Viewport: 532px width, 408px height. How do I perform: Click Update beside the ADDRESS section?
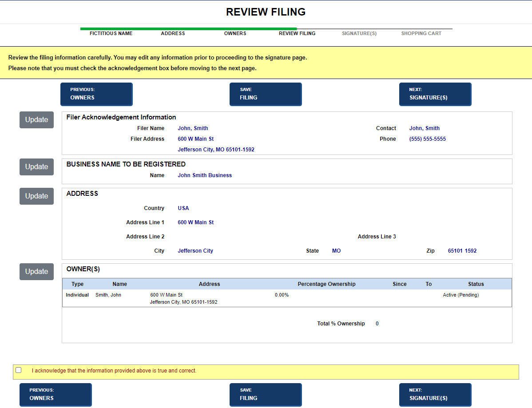(x=36, y=196)
